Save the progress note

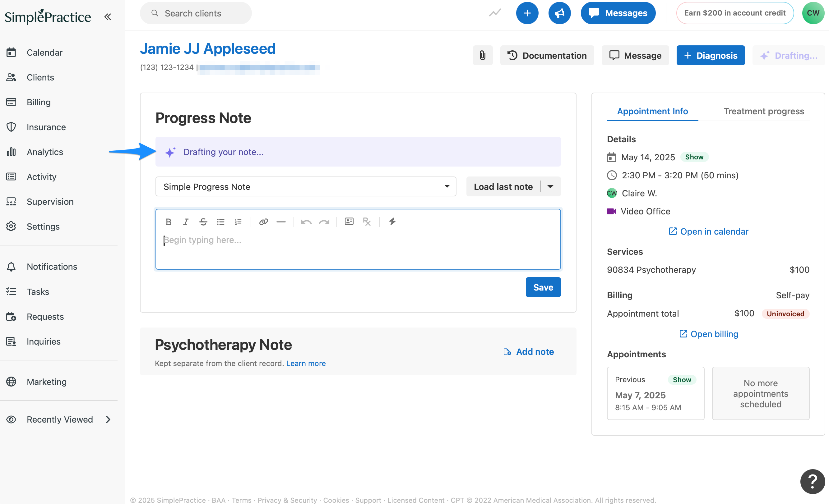543,287
